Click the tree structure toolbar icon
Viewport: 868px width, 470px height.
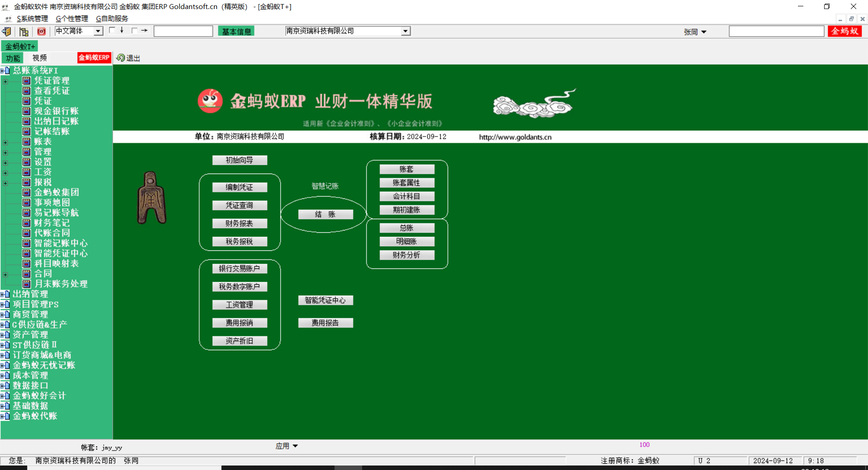24,32
